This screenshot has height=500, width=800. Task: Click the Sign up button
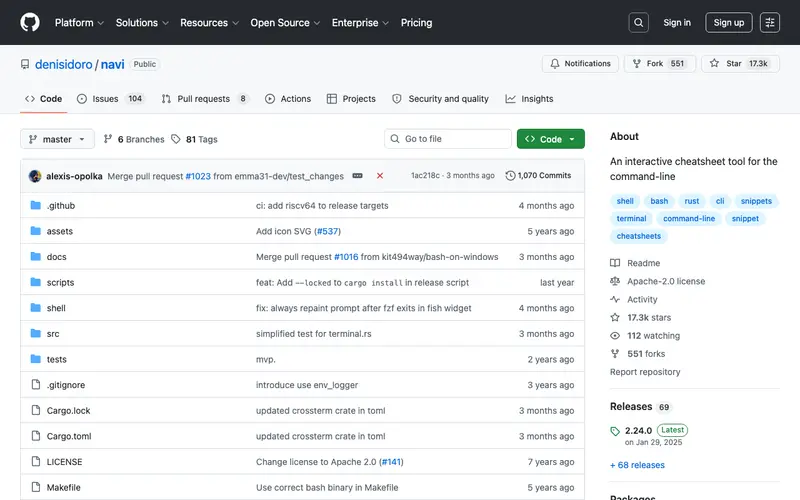click(729, 22)
